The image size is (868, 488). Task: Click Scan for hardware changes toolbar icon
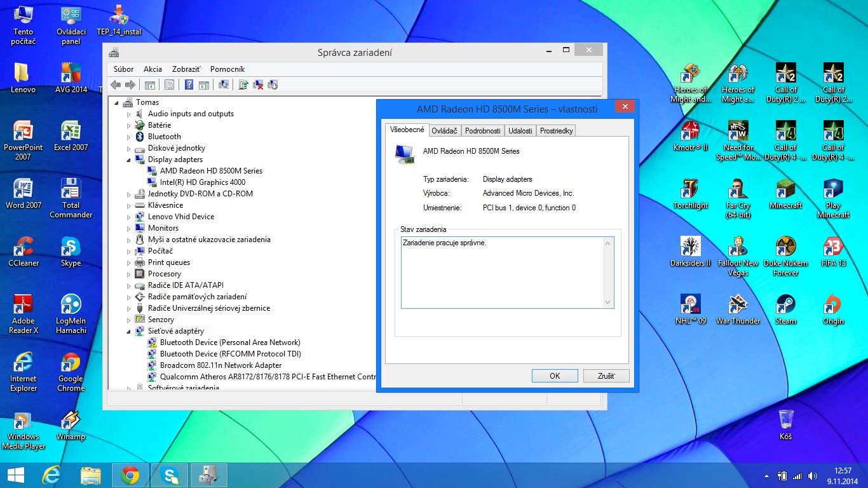[224, 85]
